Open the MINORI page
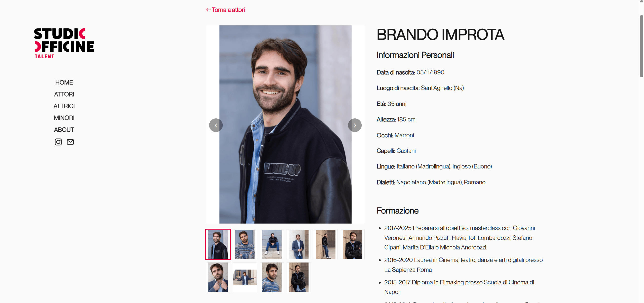644x303 pixels. point(64,118)
